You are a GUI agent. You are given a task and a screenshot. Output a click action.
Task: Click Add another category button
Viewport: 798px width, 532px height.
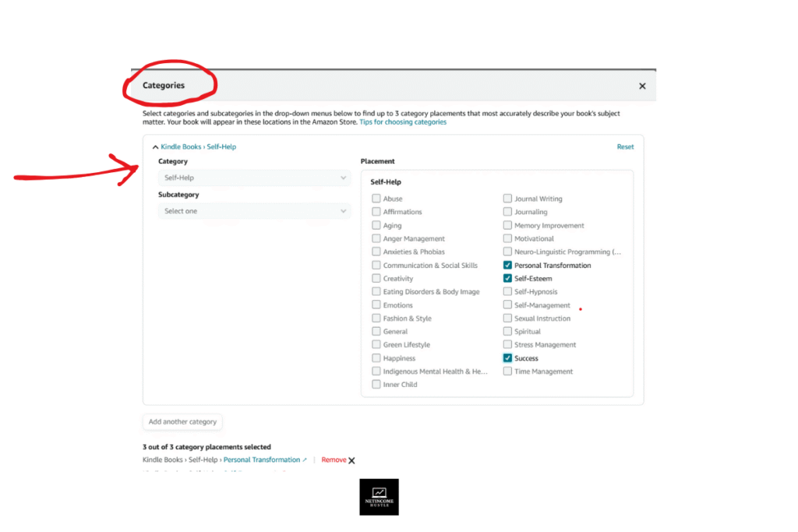click(182, 421)
